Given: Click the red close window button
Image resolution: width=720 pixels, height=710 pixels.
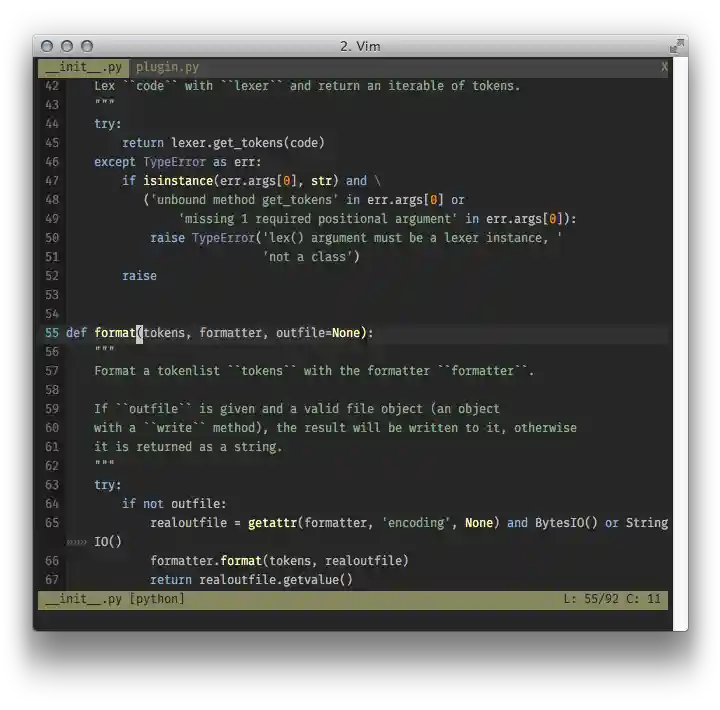Looking at the screenshot, I should tap(47, 46).
